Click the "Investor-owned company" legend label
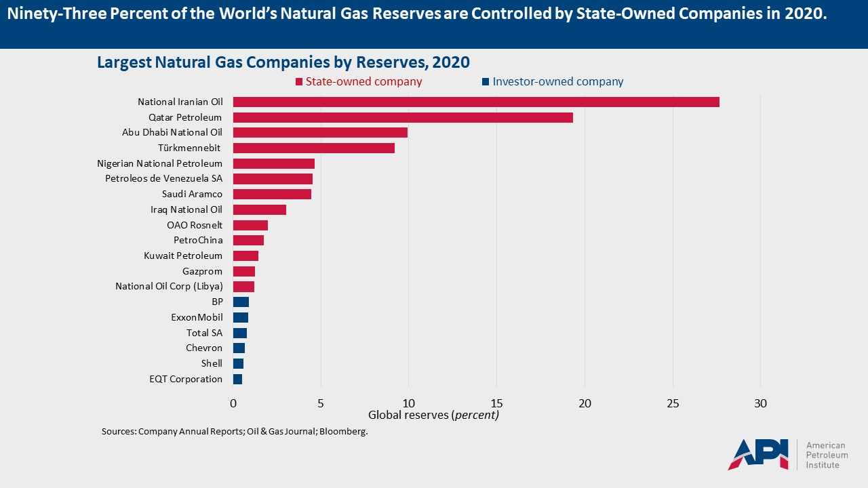The image size is (868, 488). [557, 82]
